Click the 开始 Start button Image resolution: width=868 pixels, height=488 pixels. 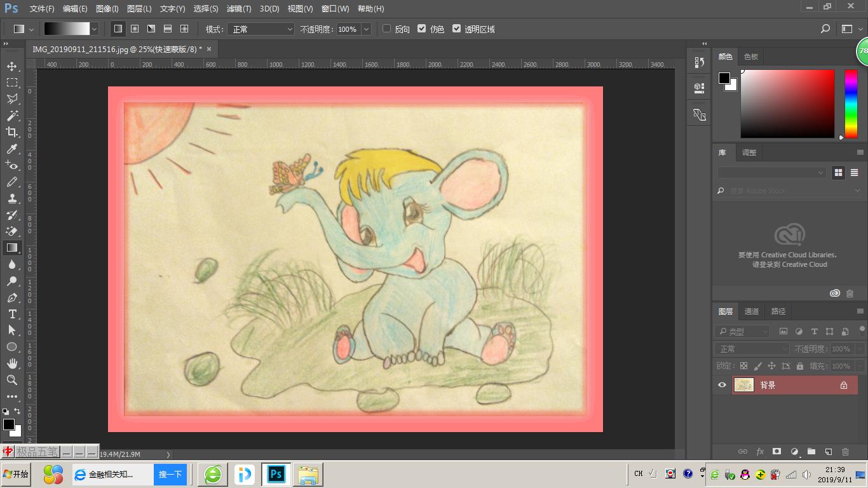(16, 474)
